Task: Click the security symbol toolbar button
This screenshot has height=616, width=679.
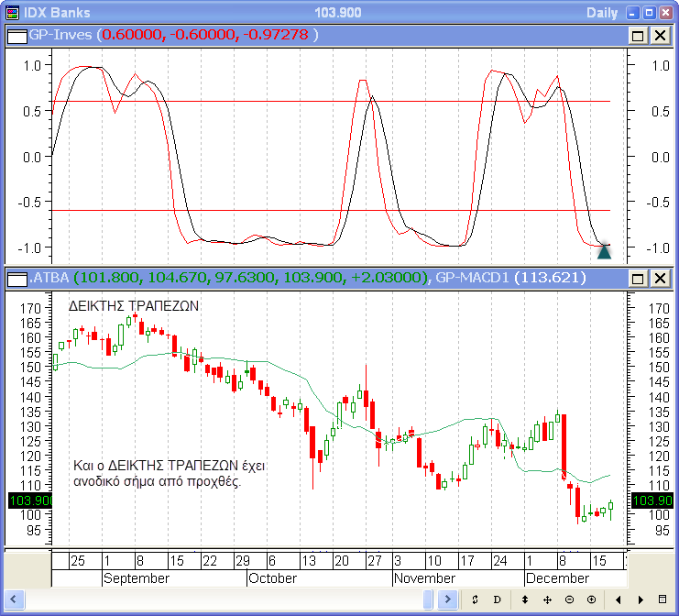Action: point(475,599)
